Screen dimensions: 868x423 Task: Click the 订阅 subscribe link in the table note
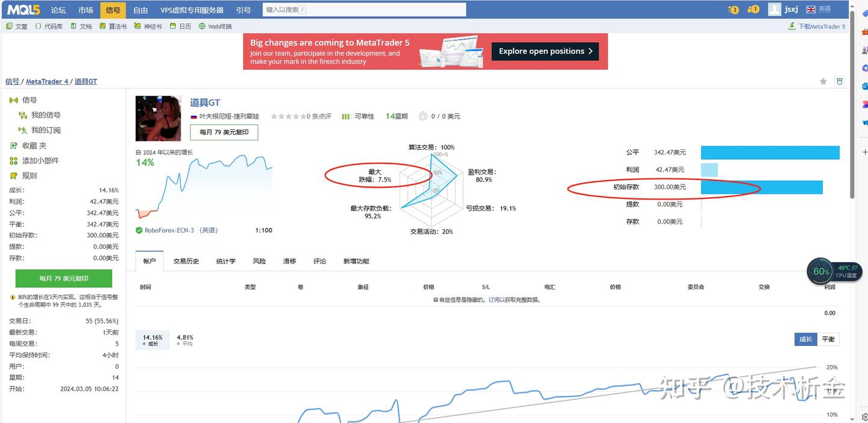pos(494,299)
